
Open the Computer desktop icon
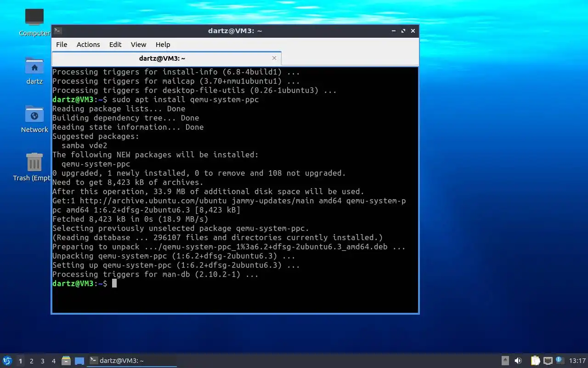point(34,17)
